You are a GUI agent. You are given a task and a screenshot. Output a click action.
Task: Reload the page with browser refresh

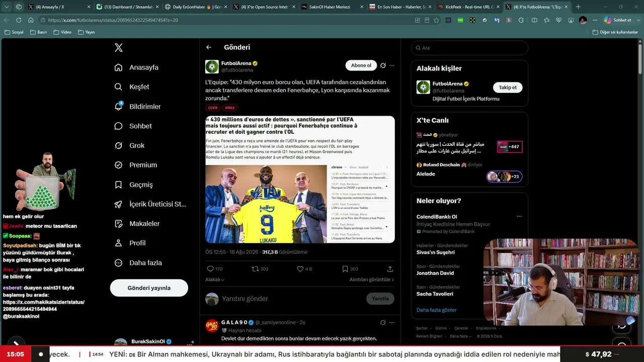(19, 20)
